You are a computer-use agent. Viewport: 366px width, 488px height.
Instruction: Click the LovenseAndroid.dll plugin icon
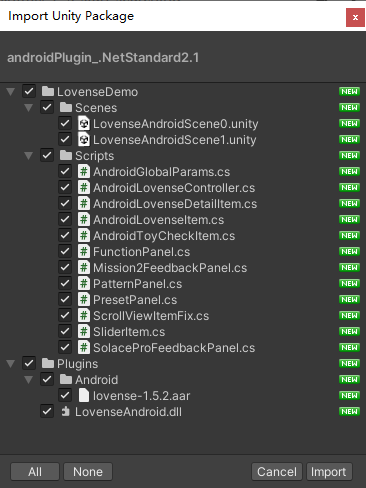[x=66, y=412]
